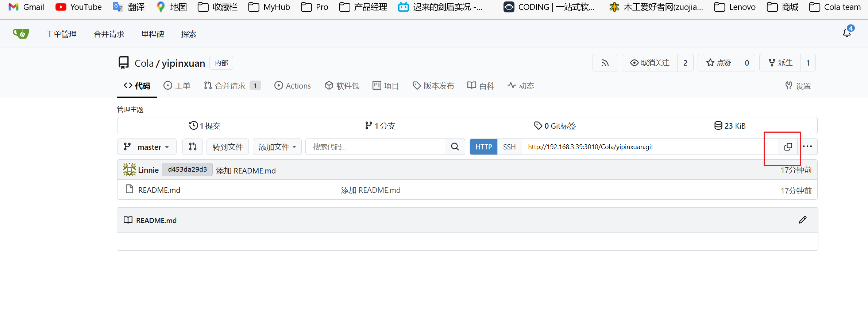The image size is (868, 324).
Task: Click 派生 to fork the repository
Action: (780, 63)
